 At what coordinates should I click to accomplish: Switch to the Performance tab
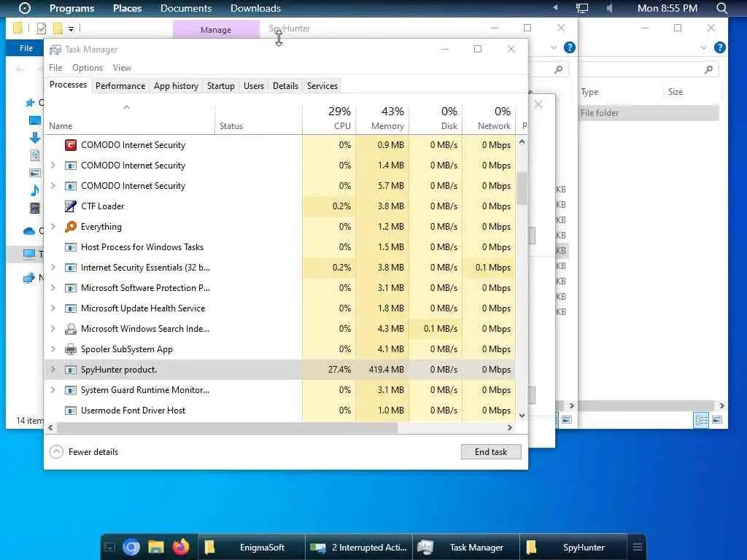click(120, 86)
